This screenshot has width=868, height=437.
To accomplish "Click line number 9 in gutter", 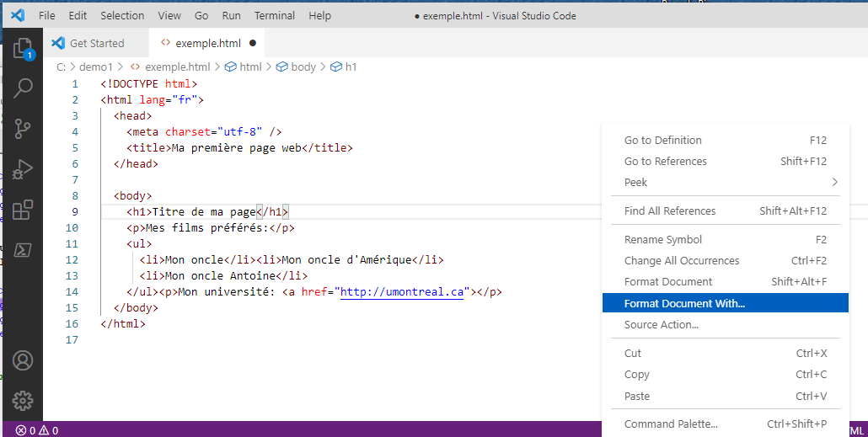I will click(75, 212).
